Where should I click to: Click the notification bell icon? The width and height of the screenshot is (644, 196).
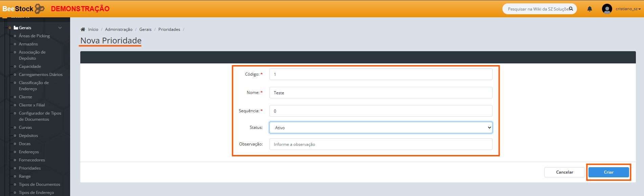(589, 9)
